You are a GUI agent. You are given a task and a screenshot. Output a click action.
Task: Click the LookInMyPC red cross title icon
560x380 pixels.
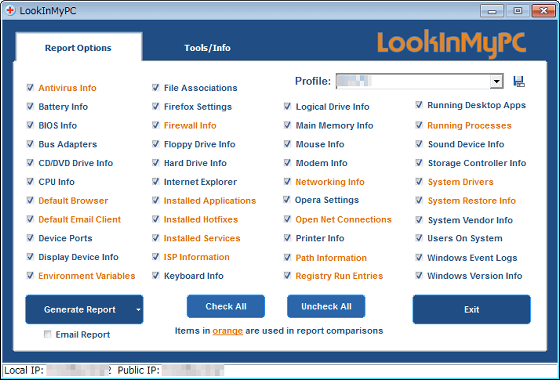click(10, 11)
